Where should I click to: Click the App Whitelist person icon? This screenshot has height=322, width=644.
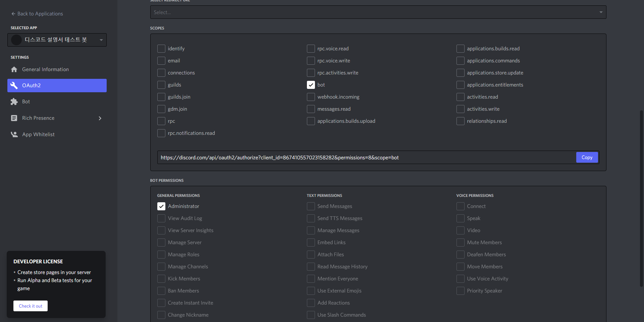14,135
